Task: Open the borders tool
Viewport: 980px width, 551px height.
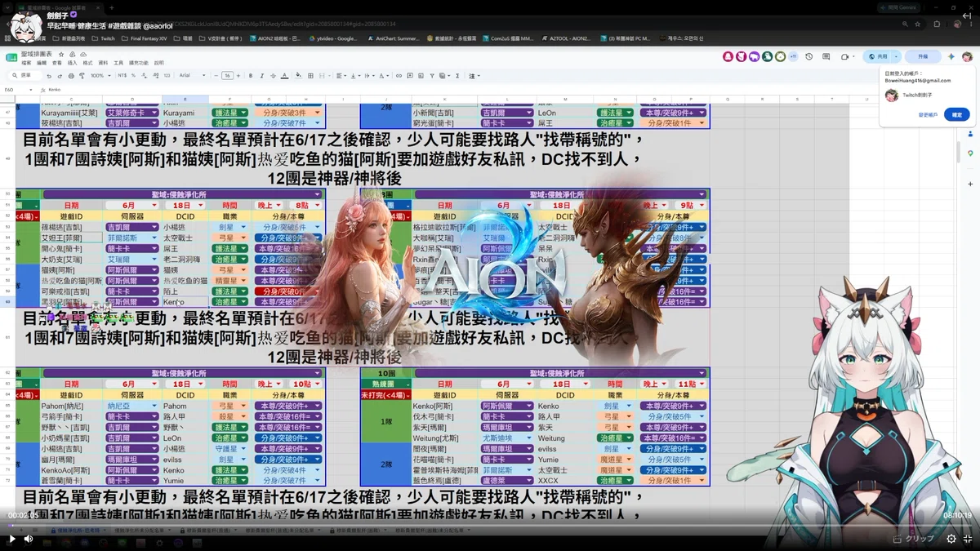Action: [310, 75]
